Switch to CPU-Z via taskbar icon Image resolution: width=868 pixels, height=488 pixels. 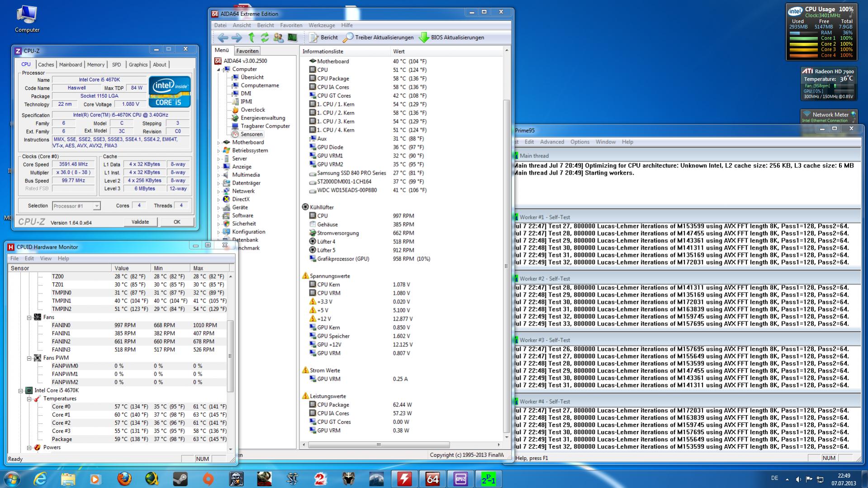click(x=460, y=479)
